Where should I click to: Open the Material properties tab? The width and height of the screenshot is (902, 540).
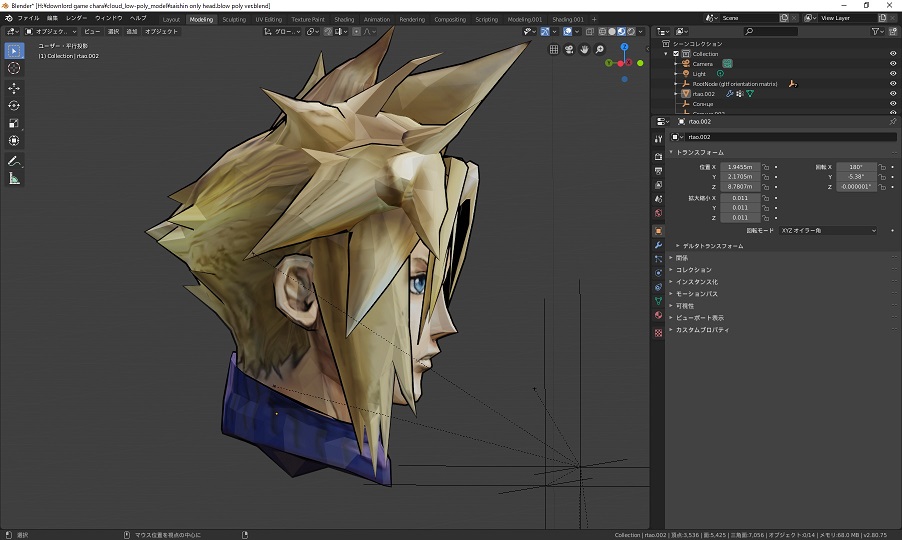[x=658, y=315]
